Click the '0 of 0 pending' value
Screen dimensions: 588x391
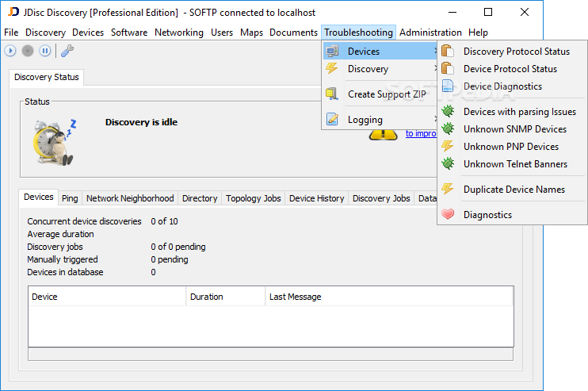(178, 247)
